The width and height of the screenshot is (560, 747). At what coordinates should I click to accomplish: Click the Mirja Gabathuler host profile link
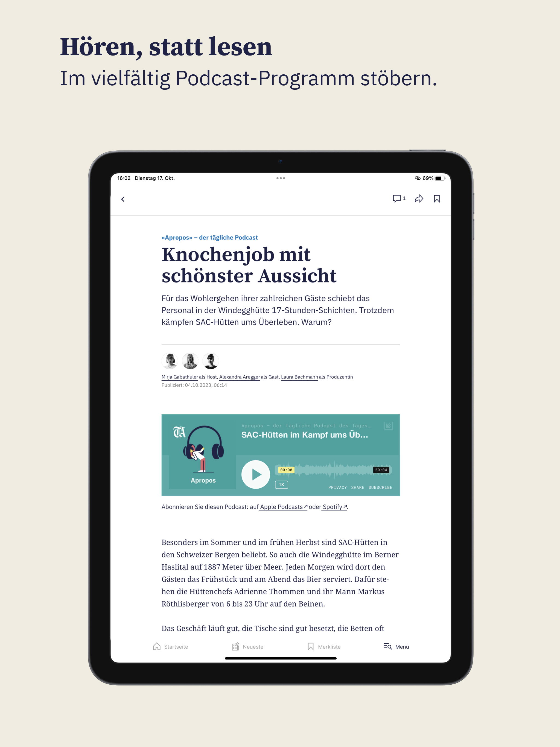[x=179, y=377]
